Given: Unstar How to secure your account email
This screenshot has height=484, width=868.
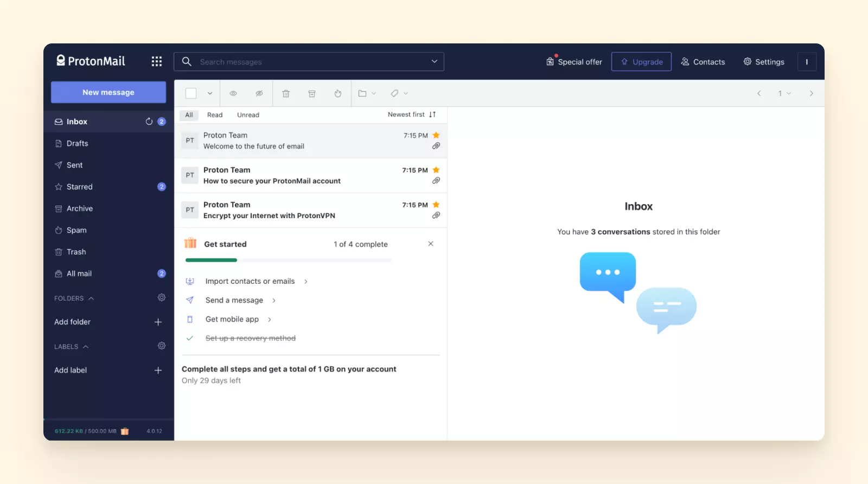Looking at the screenshot, I should click(x=436, y=170).
